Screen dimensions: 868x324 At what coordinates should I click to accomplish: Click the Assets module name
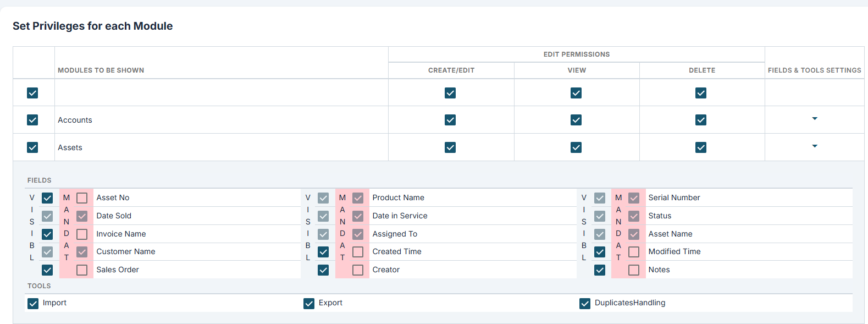(x=70, y=147)
